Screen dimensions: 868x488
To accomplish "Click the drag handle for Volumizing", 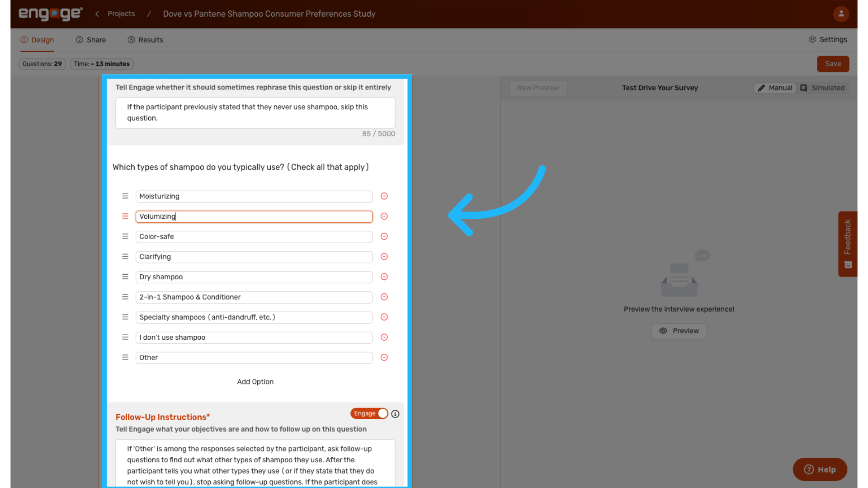I will click(x=125, y=216).
